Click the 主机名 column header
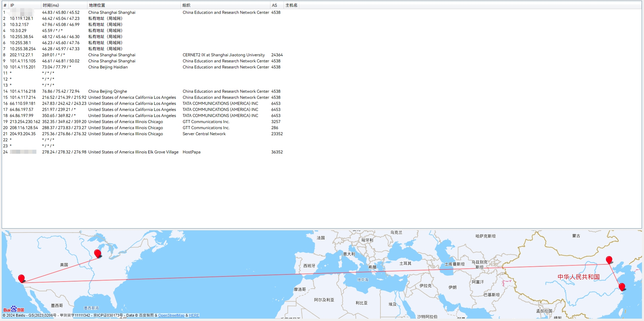The width and height of the screenshot is (644, 321). coord(292,5)
